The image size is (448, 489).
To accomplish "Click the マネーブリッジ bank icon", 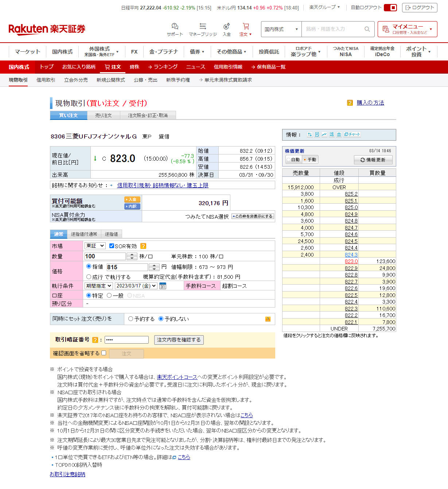I will [203, 27].
